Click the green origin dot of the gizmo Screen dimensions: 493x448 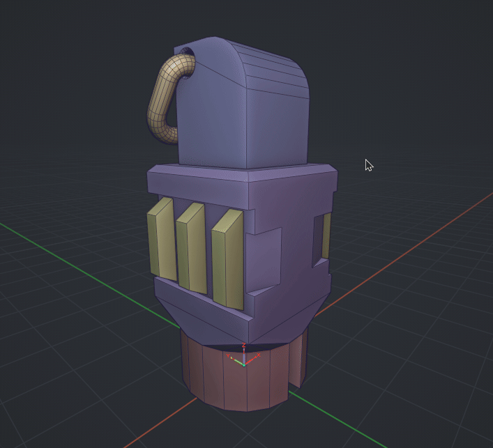click(243, 365)
